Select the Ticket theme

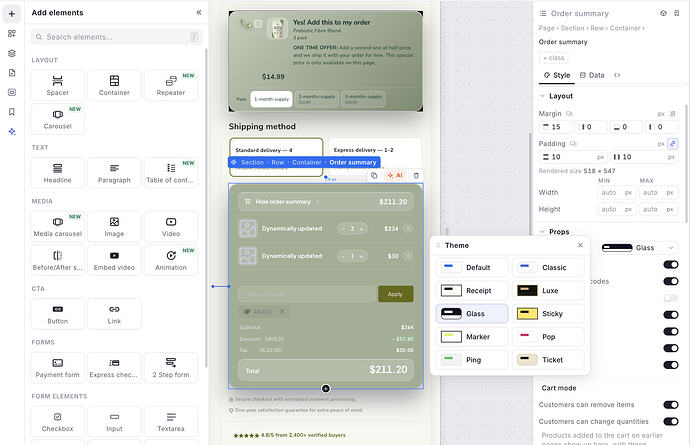tap(548, 360)
